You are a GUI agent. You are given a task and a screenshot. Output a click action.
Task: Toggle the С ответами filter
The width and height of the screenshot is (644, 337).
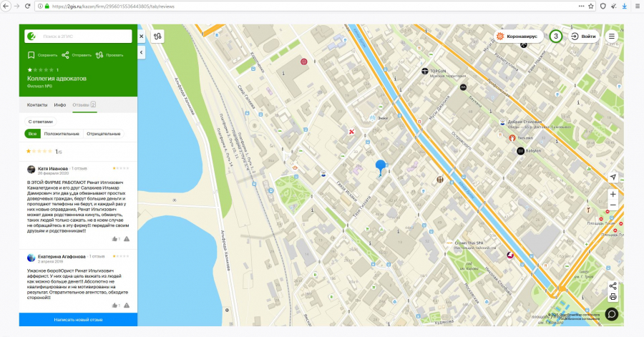(x=41, y=122)
